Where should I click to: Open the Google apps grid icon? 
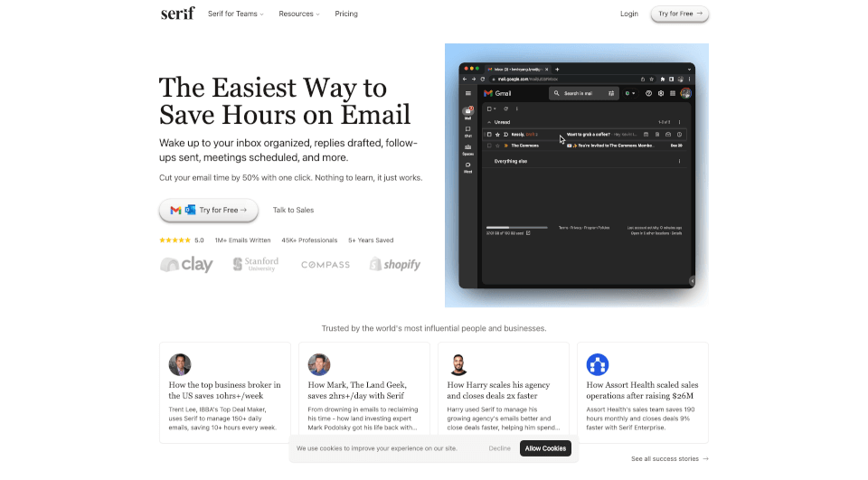click(673, 93)
